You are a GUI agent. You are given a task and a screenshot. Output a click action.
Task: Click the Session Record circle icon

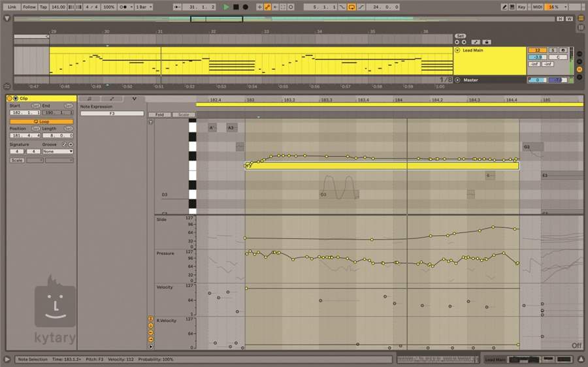291,7
